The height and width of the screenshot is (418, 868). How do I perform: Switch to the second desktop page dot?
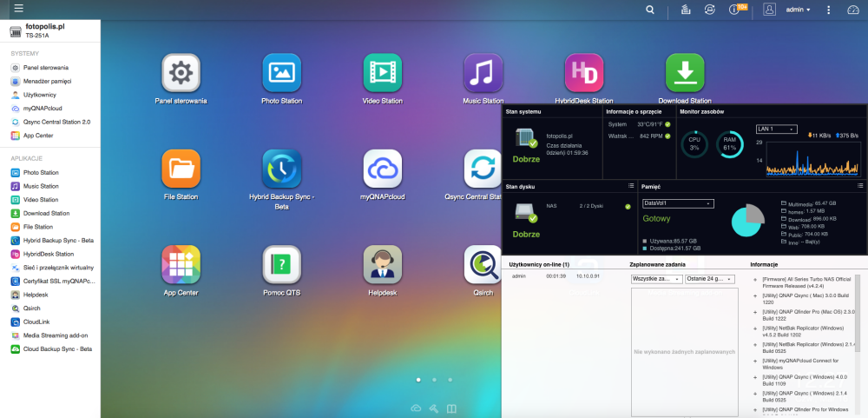(x=434, y=380)
